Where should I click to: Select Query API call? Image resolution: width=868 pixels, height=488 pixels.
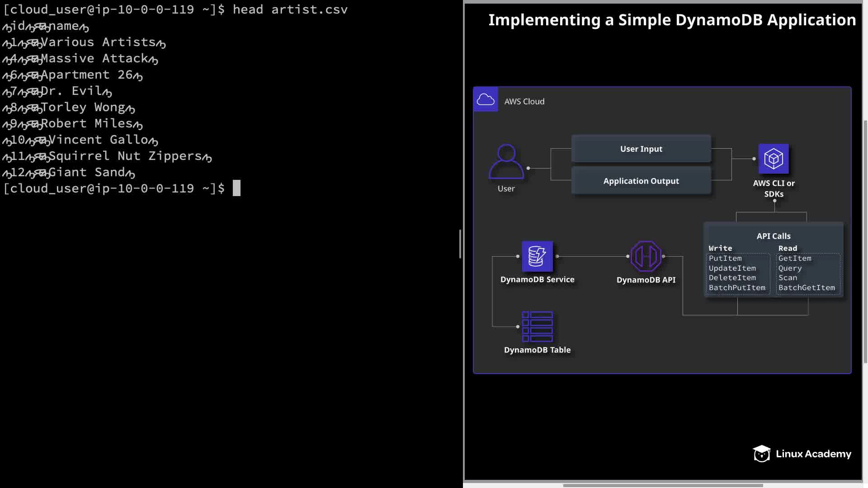pos(790,268)
